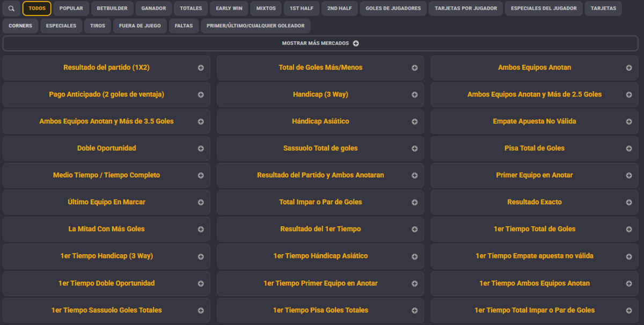Expand Medio Tiempo / Tiempo Completo market
Viewport: 644px width, 325px height.
106,175
